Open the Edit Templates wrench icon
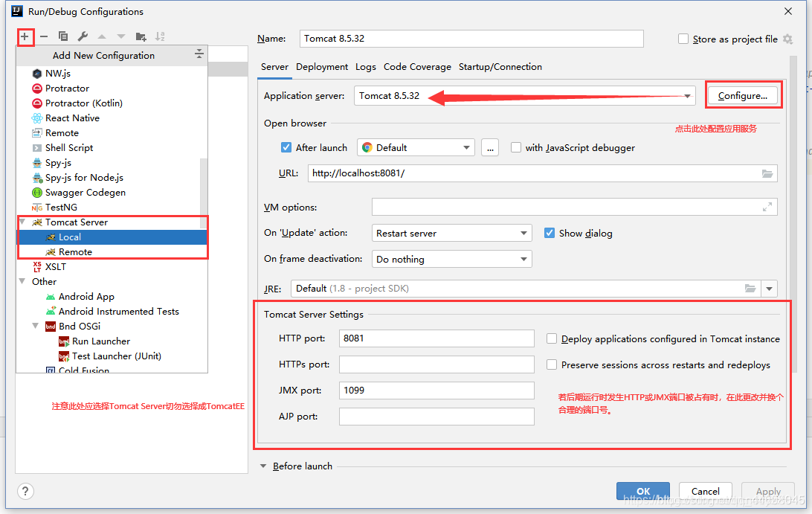This screenshot has height=514, width=812. [83, 36]
